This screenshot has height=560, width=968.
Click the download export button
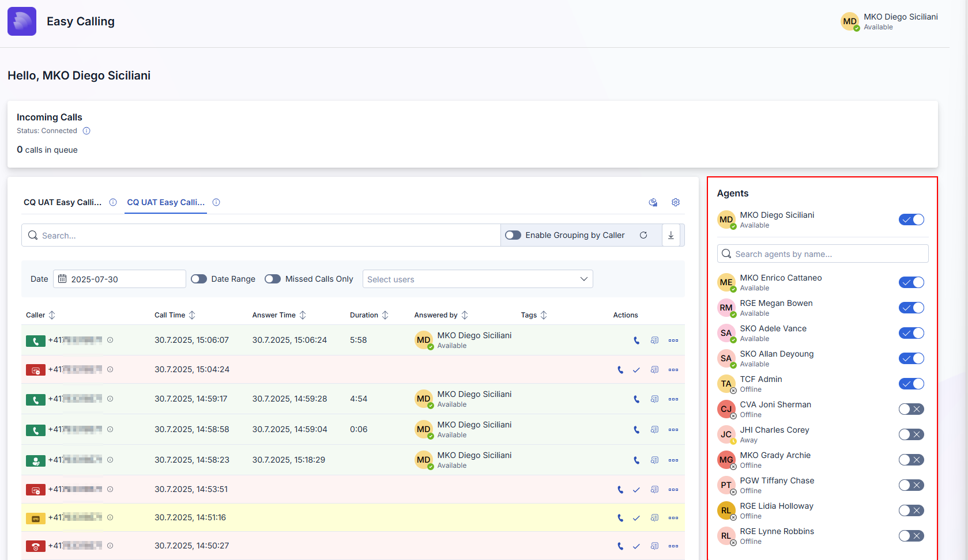671,235
